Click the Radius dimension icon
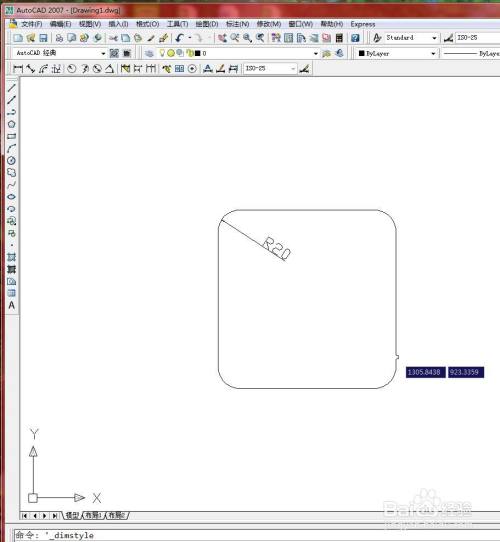Viewport: 500px width, 542px height. pos(72,69)
